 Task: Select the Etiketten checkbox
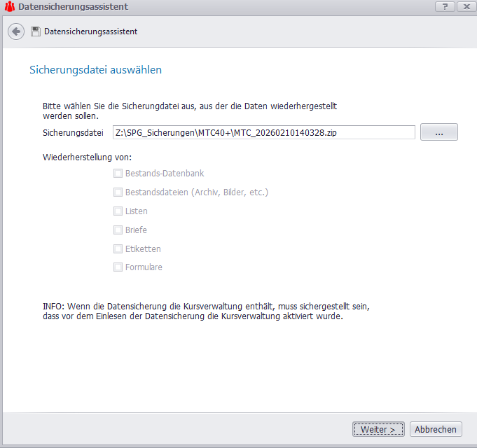tap(118, 248)
